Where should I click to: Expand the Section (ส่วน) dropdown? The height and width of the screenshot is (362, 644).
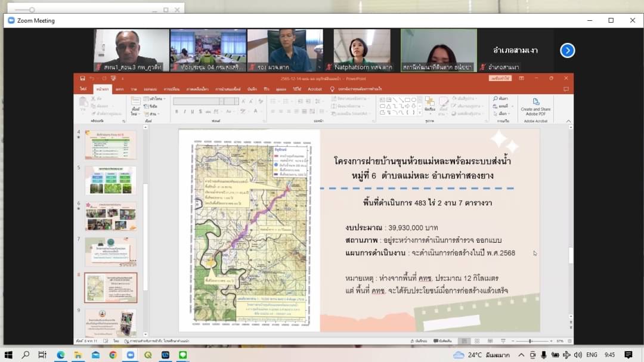[x=151, y=114]
